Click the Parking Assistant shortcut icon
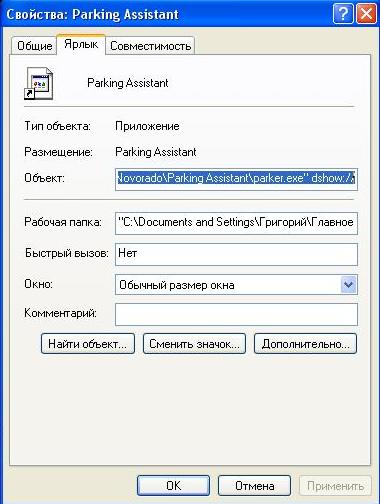Viewport: 380px width, 504px height. [38, 83]
